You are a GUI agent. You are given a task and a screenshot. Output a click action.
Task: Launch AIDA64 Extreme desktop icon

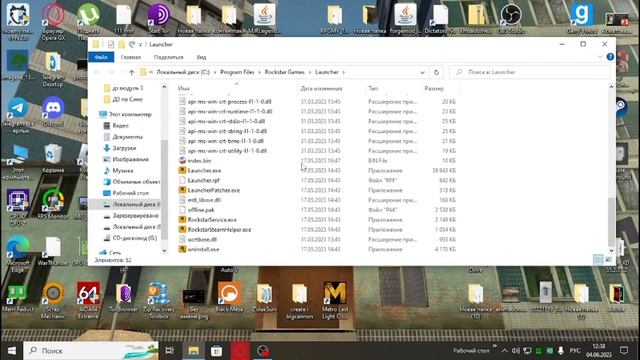point(88,300)
